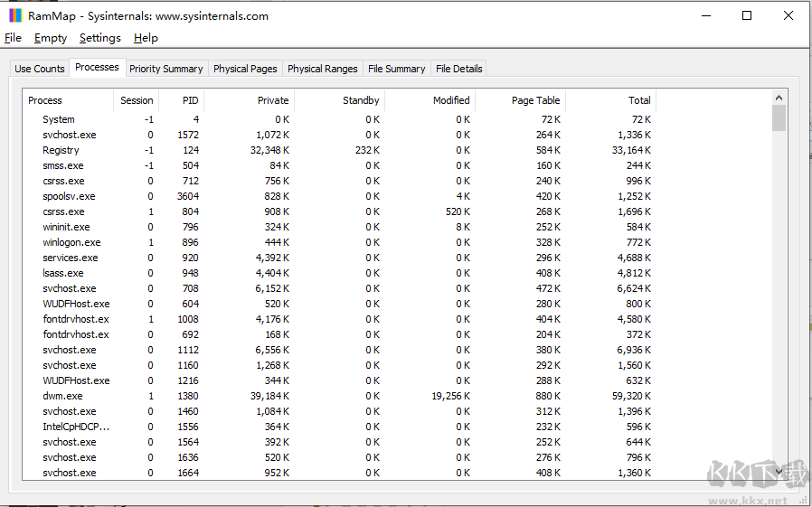Select the dwm.exe process row
The height and width of the screenshot is (507, 812).
tap(62, 396)
